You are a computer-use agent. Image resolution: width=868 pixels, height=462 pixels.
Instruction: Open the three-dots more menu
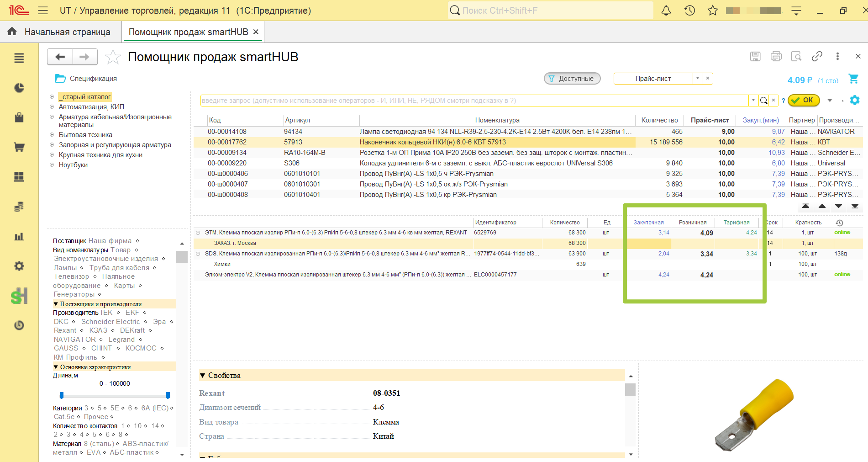837,56
